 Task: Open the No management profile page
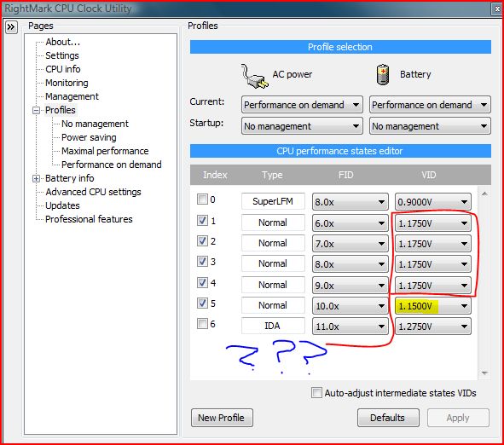click(x=95, y=124)
